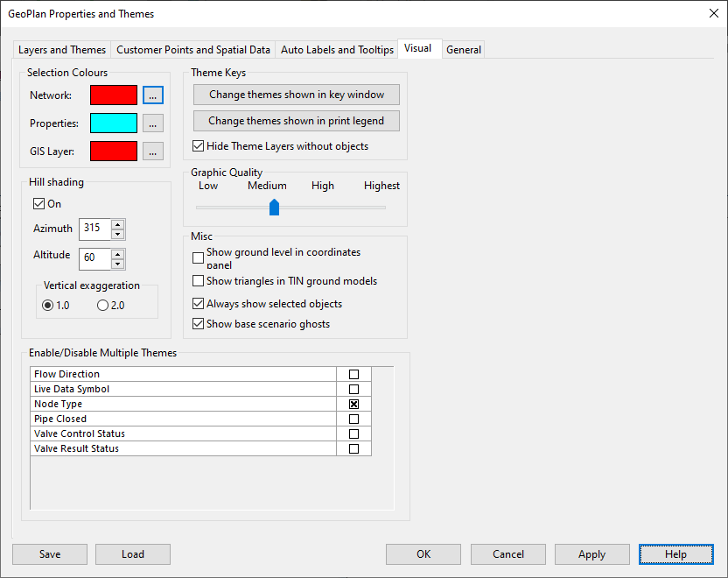This screenshot has height=578, width=728.
Task: Tick the Live Data Symbol theme checkbox
Action: point(353,389)
